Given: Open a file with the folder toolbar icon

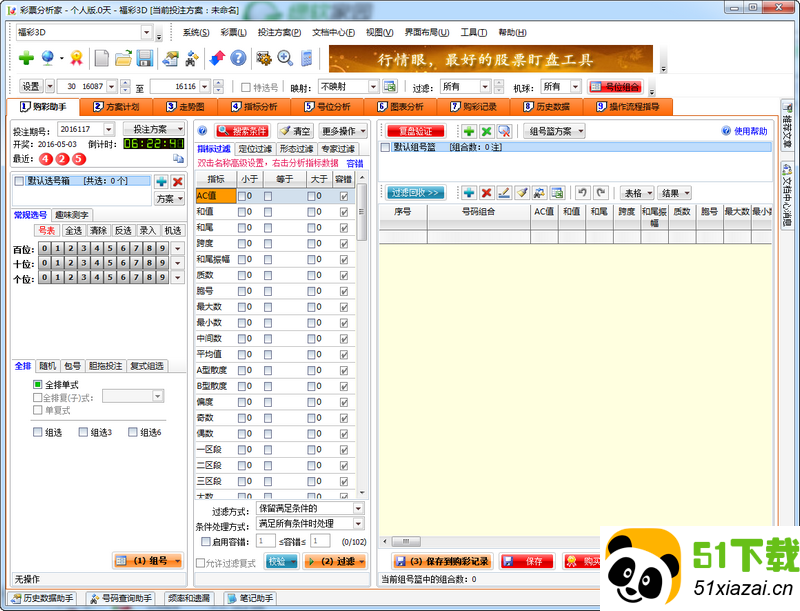Looking at the screenshot, I should click(x=123, y=58).
